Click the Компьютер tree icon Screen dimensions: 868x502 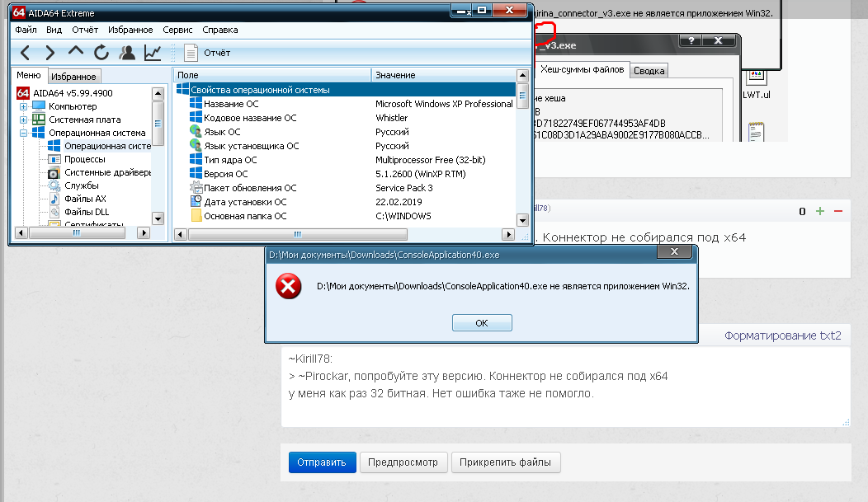click(x=38, y=106)
